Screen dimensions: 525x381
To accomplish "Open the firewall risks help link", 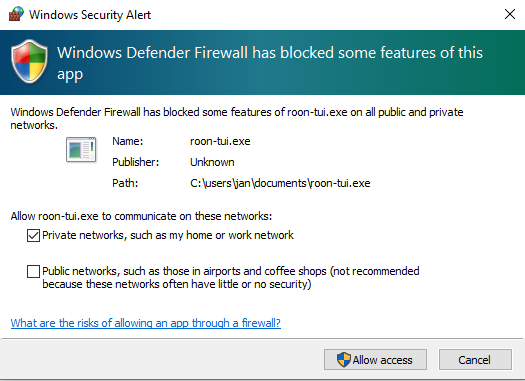I will 146,323.
